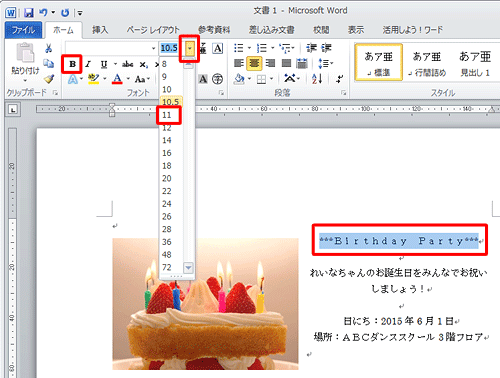Viewport: 500px width, 378px height.
Task: Click the large Paste clipboard icon
Action: pos(25,53)
